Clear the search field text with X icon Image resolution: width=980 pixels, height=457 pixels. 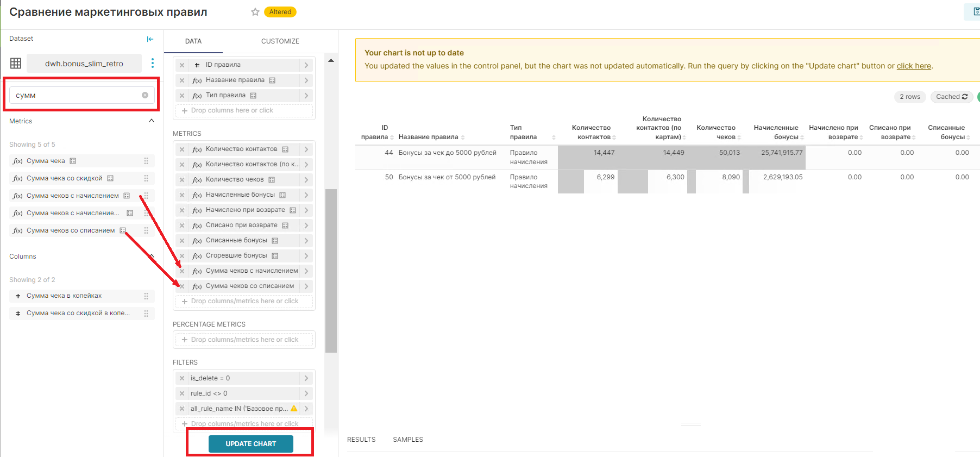coord(145,95)
